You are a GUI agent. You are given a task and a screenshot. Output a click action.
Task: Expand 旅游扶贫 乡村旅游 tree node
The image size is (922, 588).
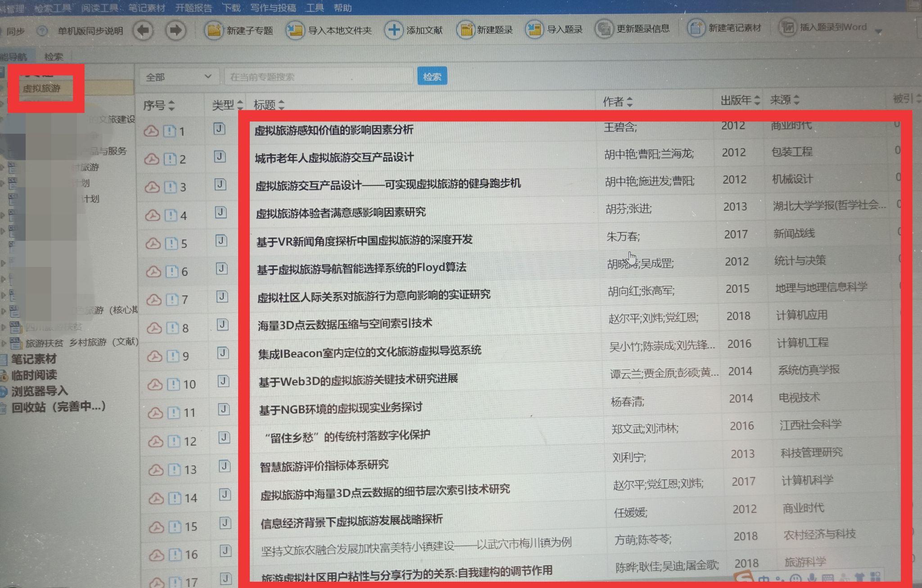click(x=4, y=344)
